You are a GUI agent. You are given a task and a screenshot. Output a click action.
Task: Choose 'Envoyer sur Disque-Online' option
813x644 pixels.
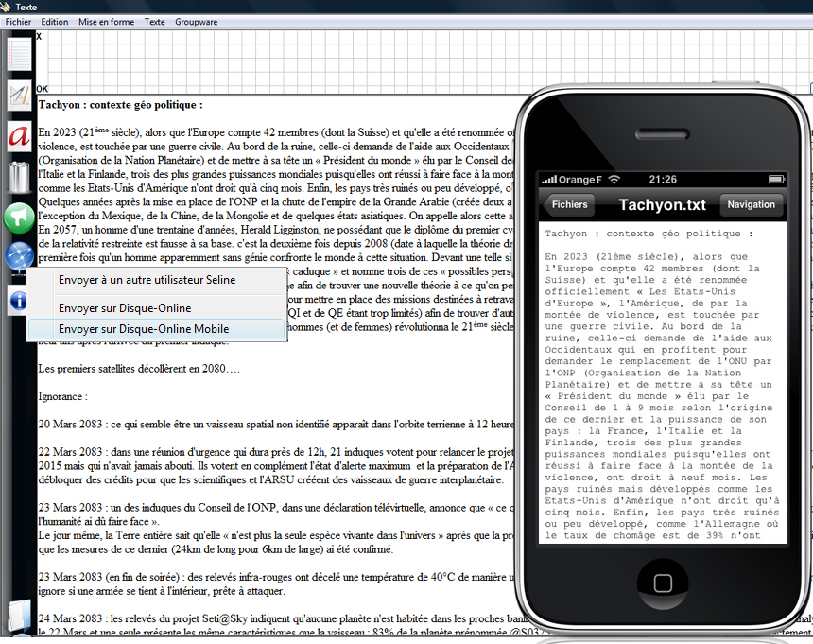pos(125,308)
